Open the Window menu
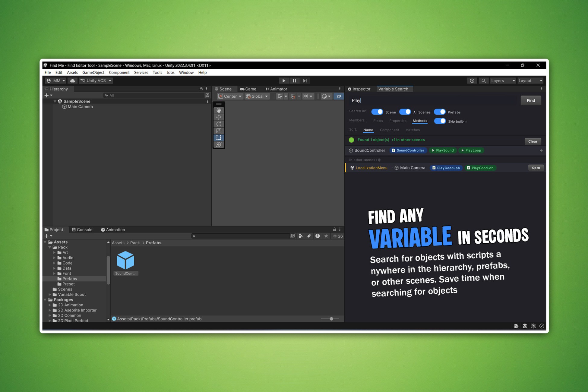This screenshot has width=588, height=392. pyautogui.click(x=186, y=72)
